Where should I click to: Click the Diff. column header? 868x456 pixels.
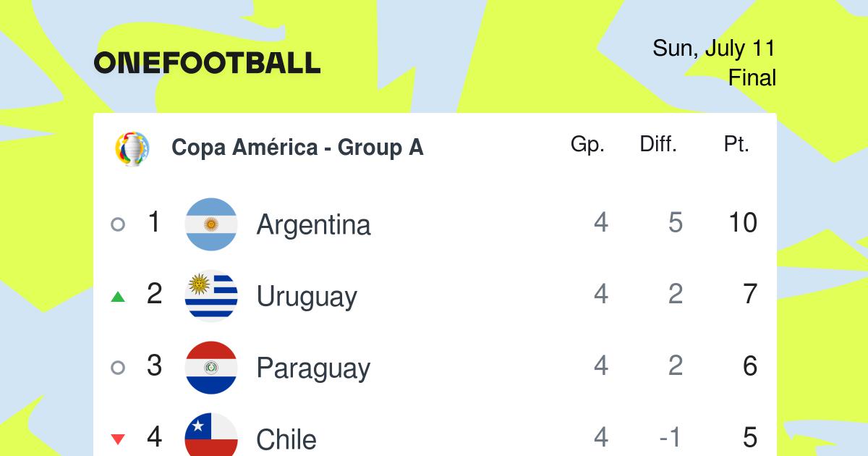[x=658, y=145]
